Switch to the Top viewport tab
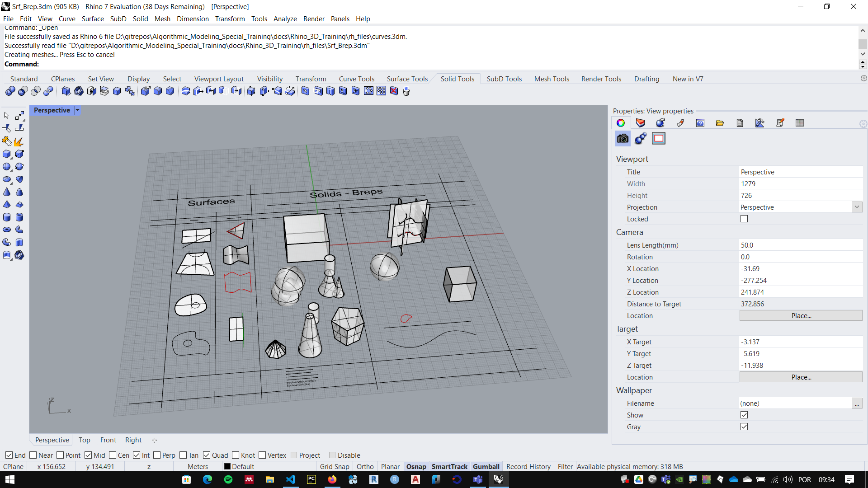This screenshot has height=488, width=868. [84, 440]
